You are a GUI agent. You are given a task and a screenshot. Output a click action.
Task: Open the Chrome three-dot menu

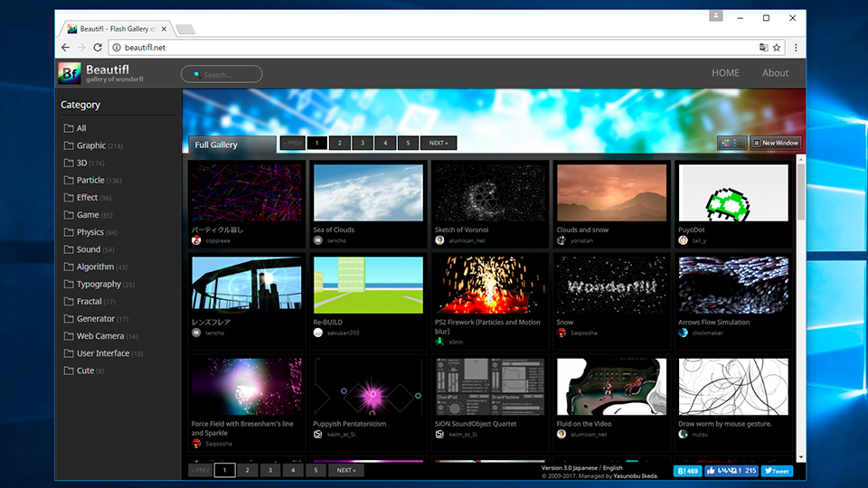pos(796,47)
